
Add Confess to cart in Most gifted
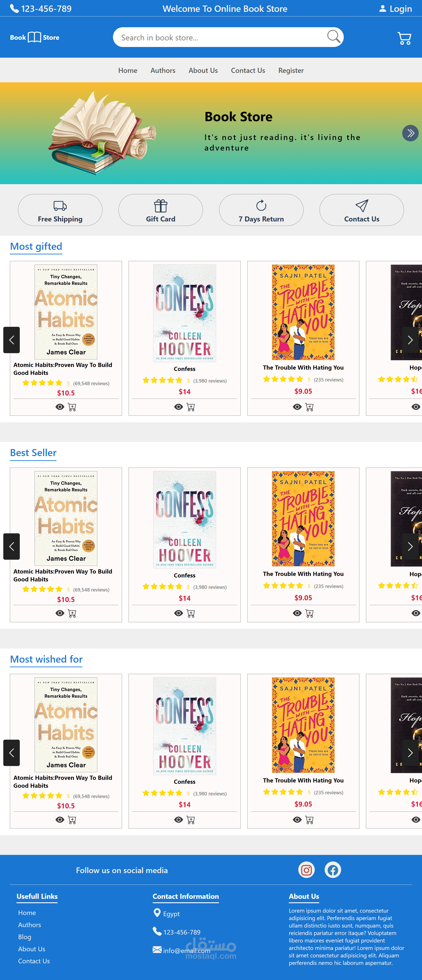click(x=191, y=407)
